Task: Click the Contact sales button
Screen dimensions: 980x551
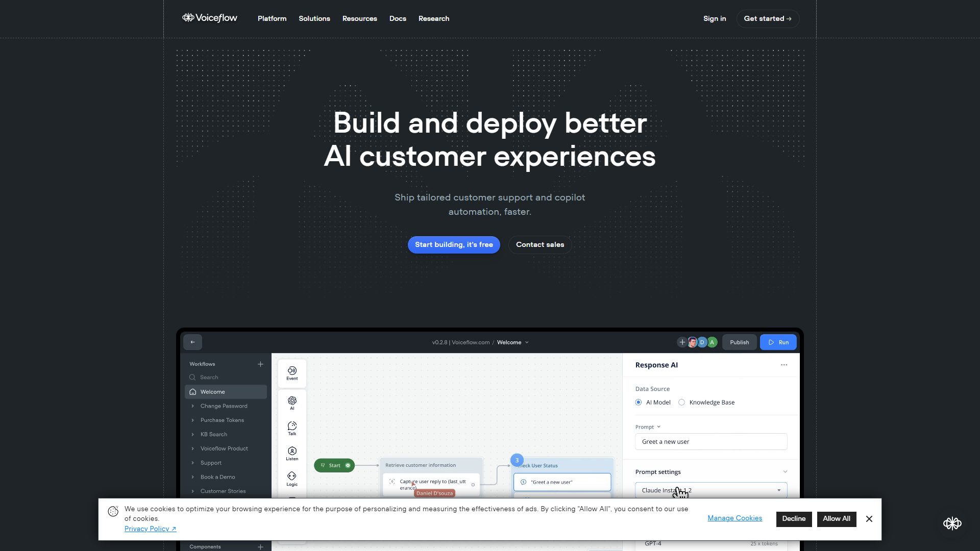Action: [x=540, y=244]
